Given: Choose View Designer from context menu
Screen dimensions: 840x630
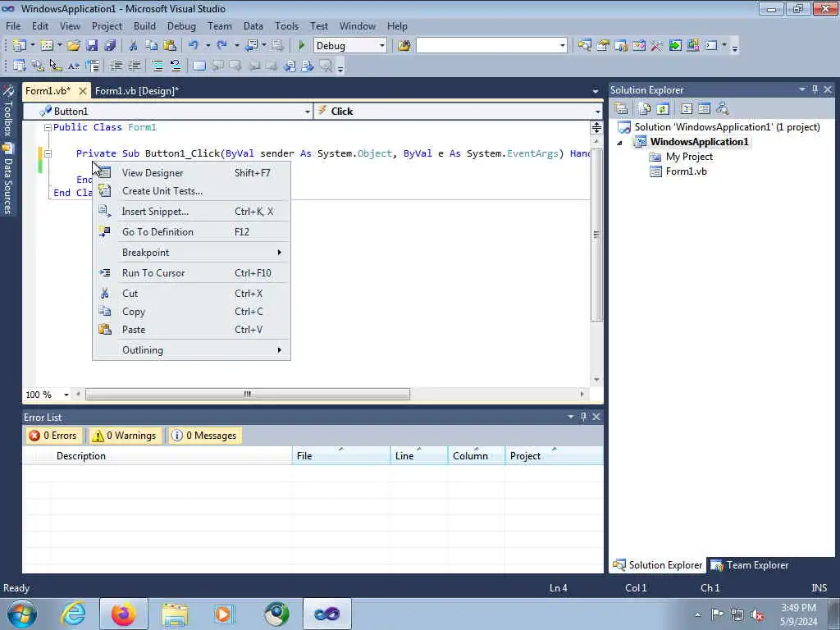Looking at the screenshot, I should (x=191, y=172).
